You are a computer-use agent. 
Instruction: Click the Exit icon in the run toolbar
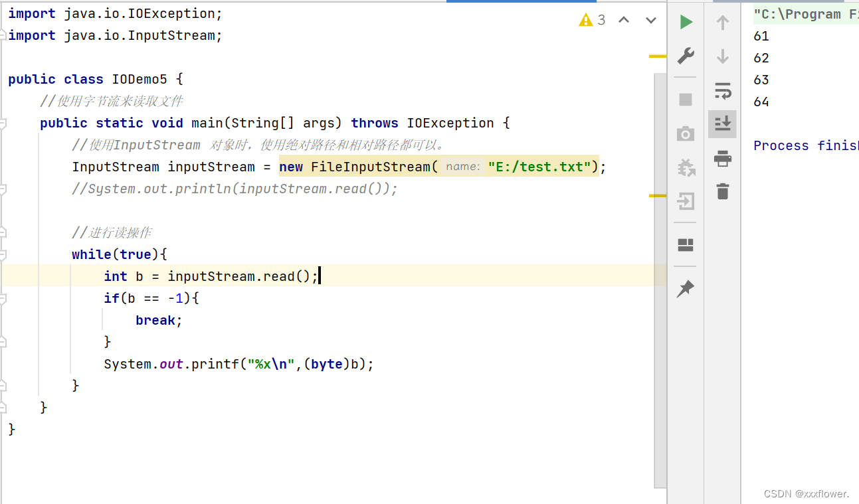click(686, 201)
